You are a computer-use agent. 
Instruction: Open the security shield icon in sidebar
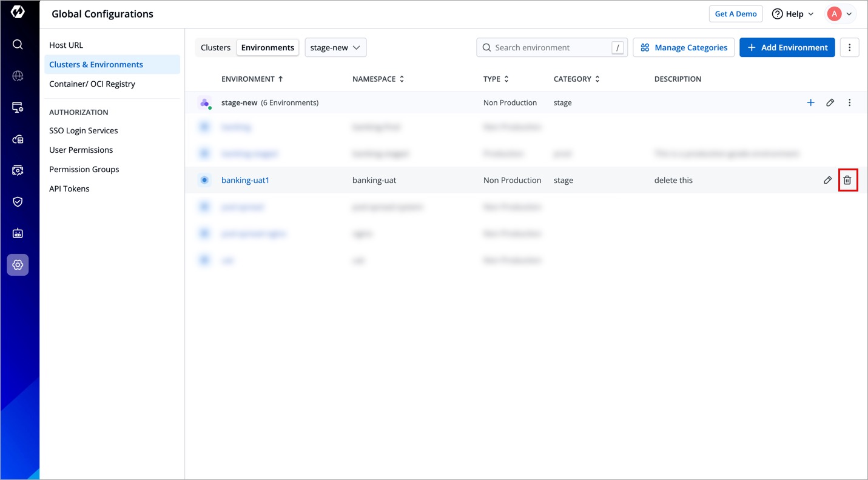pos(18,202)
